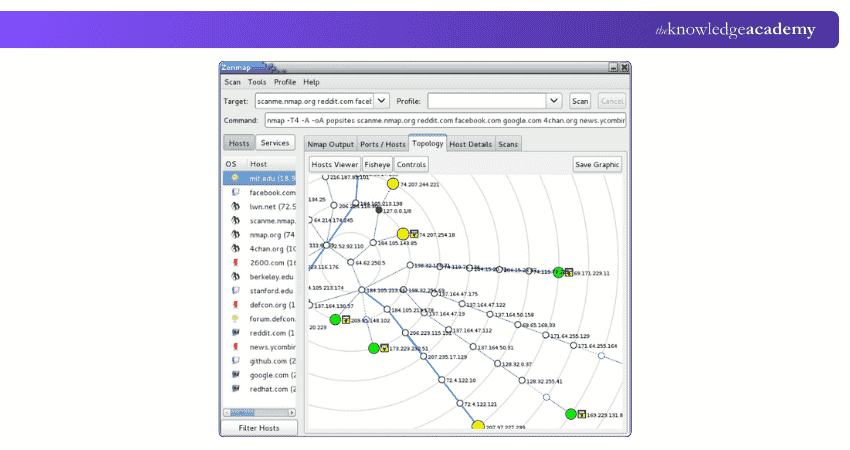Switch to the Nmap Output tab
This screenshot has width=850, height=450.
pos(330,144)
